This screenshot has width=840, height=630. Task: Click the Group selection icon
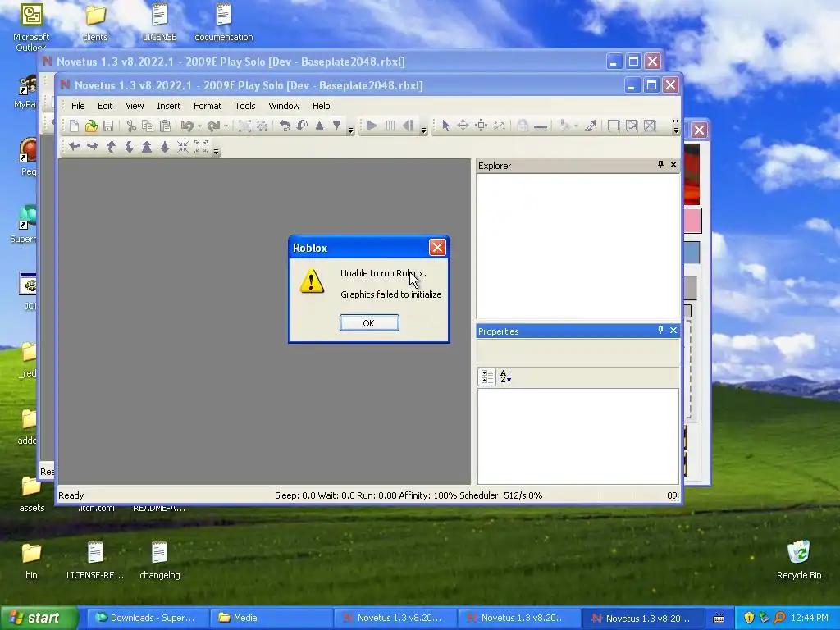click(244, 126)
